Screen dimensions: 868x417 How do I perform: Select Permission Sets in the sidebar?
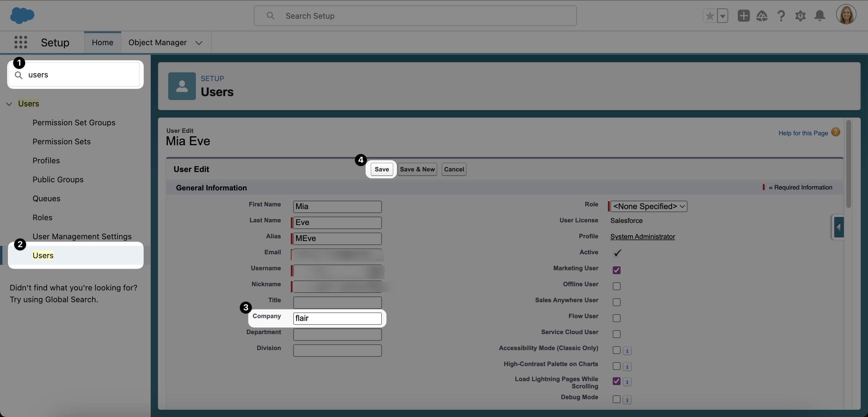[x=61, y=142]
